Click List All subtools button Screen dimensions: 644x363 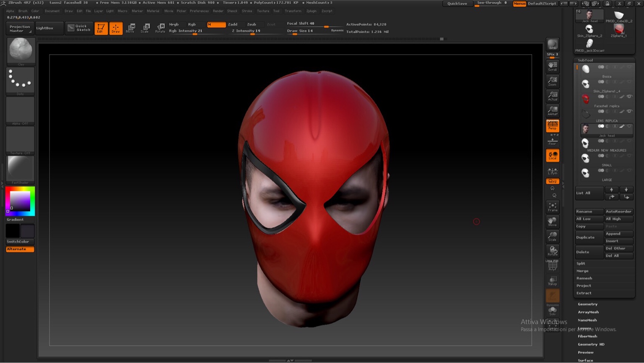589,193
